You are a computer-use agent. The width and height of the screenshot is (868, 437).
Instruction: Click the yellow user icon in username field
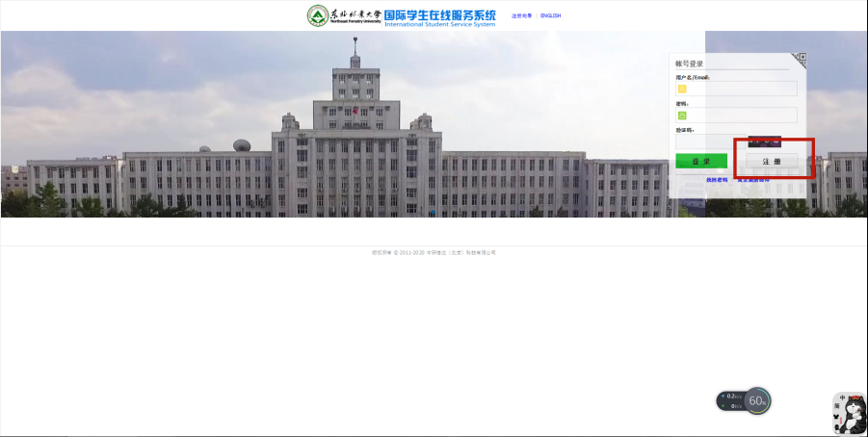[x=682, y=89]
